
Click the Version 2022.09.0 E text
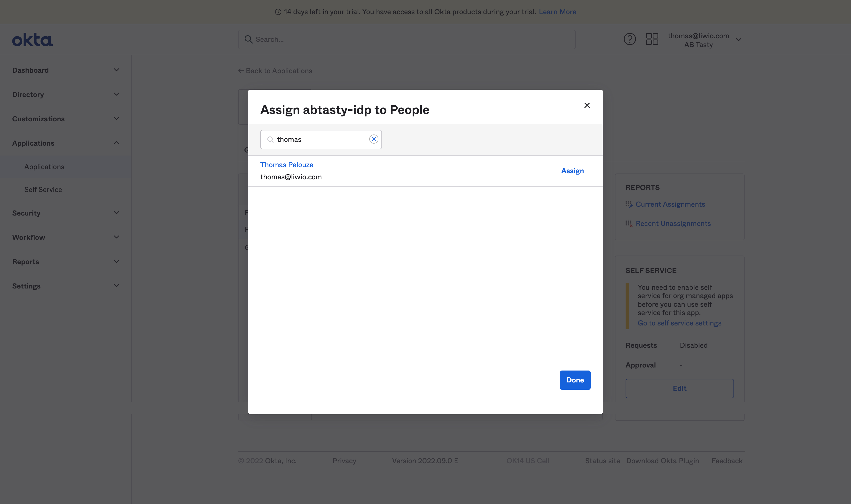click(x=425, y=461)
